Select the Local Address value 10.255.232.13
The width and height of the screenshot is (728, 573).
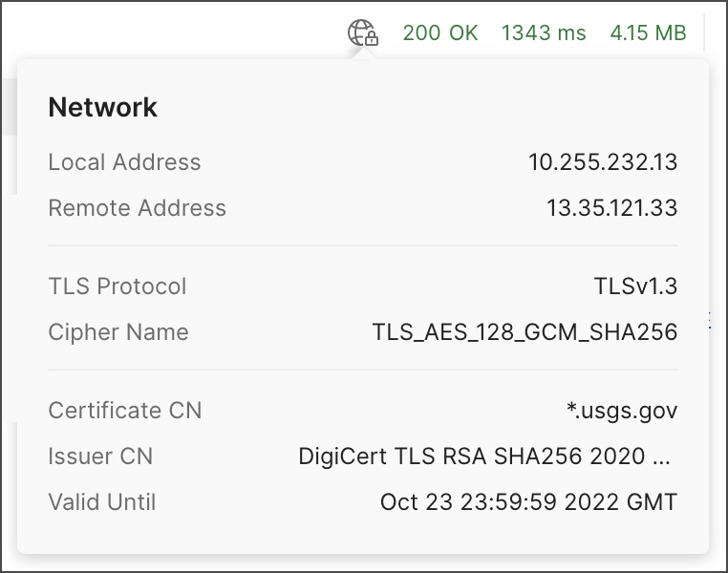click(x=603, y=162)
